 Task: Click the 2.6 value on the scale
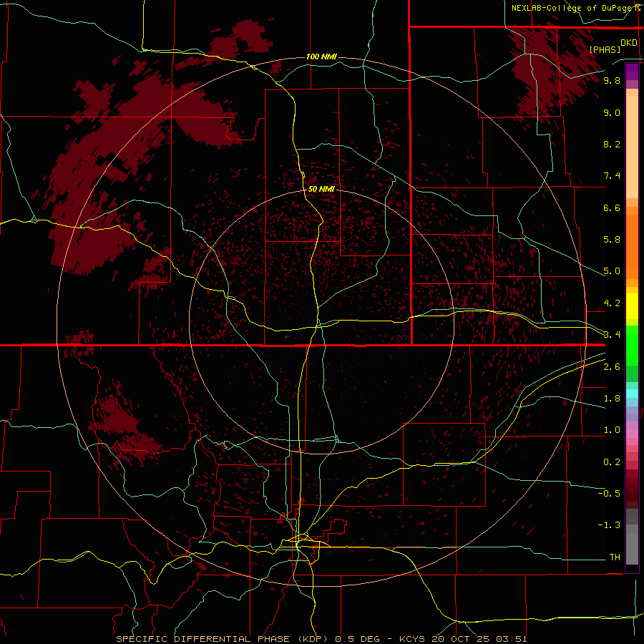coord(612,367)
